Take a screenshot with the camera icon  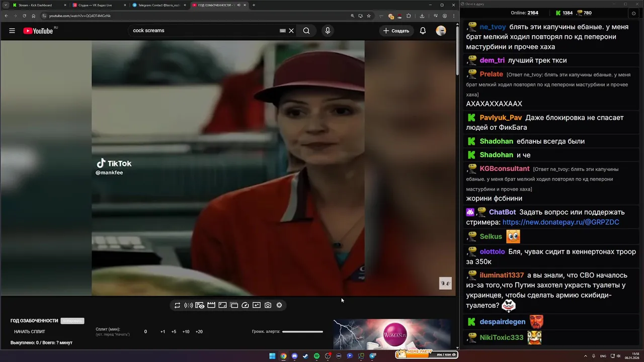[268, 305]
